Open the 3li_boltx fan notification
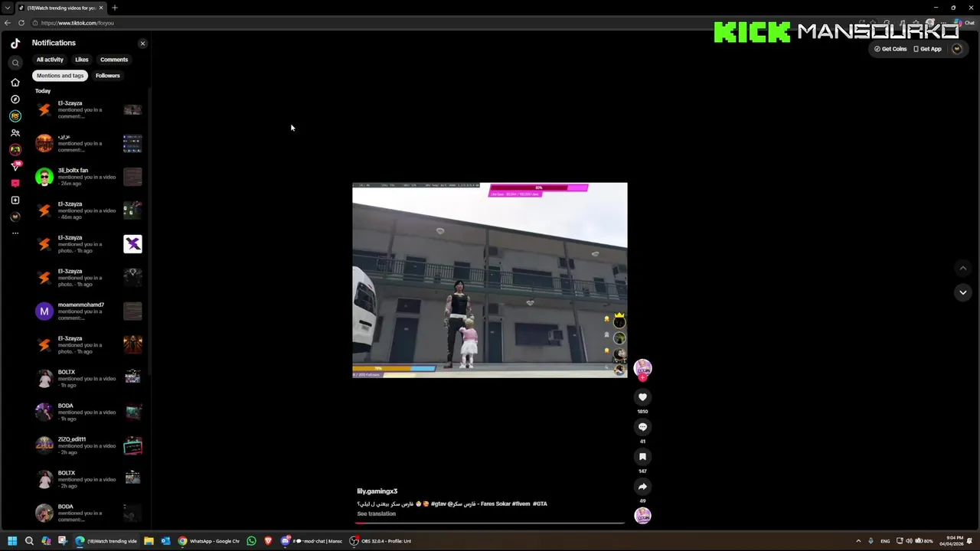Viewport: 980px width, 551px height. [x=89, y=177]
